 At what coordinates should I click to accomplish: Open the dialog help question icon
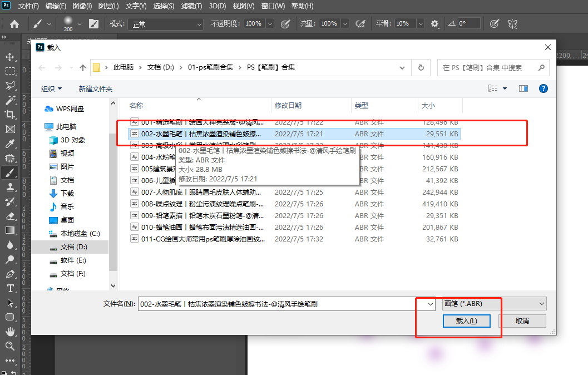coord(543,88)
